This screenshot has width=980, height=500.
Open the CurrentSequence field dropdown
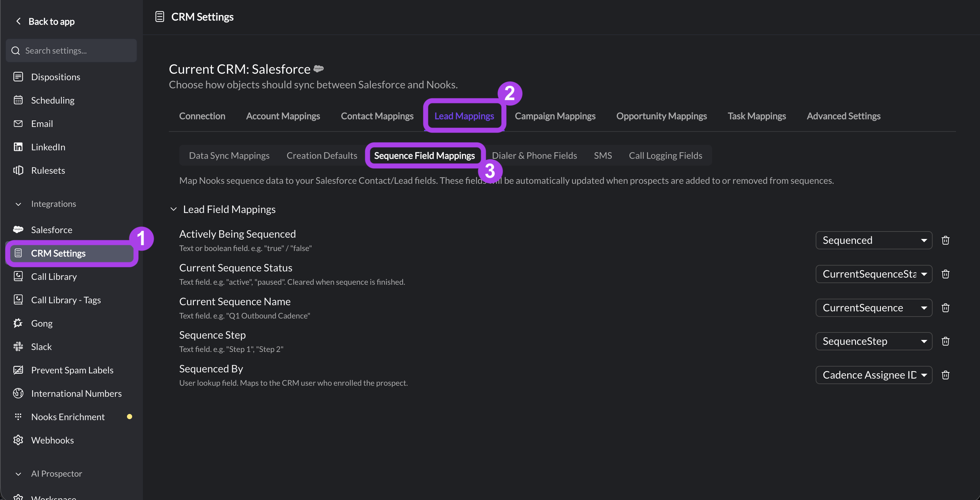click(x=874, y=307)
